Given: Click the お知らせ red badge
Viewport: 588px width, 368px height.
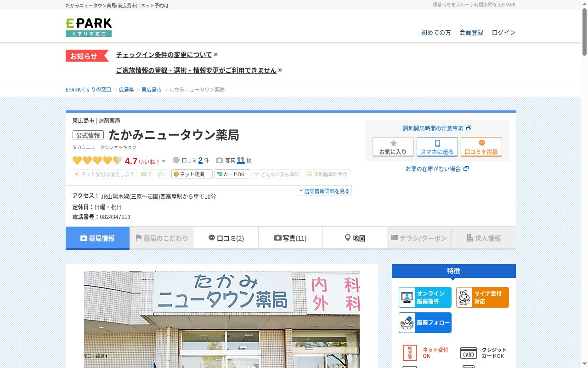Looking at the screenshot, I should pos(87,56).
